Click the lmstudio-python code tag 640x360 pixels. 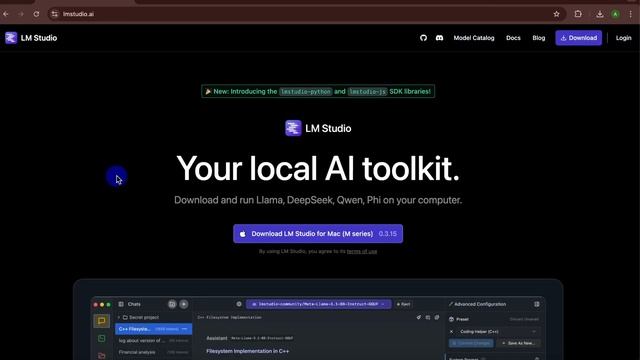tap(306, 91)
